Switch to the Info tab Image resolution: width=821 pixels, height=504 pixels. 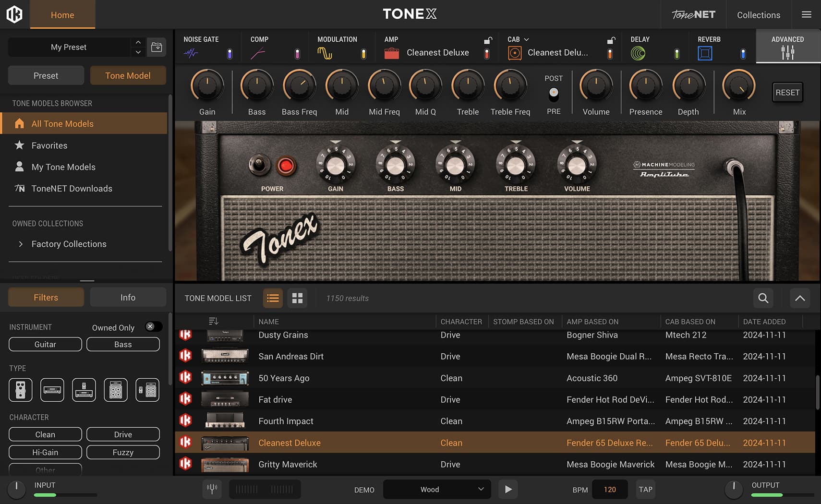coord(128,298)
